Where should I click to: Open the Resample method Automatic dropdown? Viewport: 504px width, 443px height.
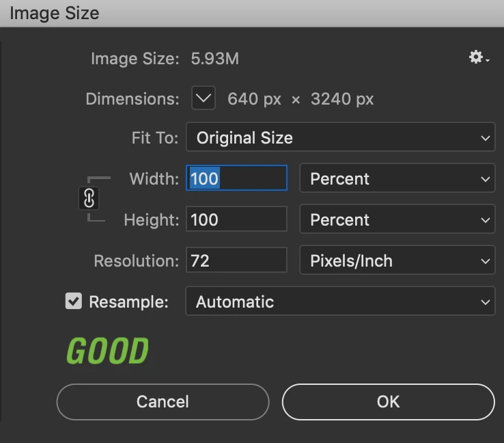pyautogui.click(x=340, y=301)
